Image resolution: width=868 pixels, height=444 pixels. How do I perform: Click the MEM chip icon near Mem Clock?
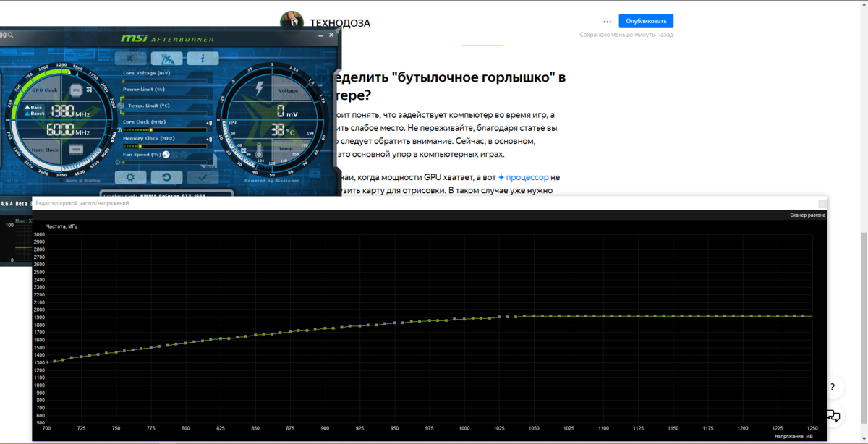pos(75,150)
